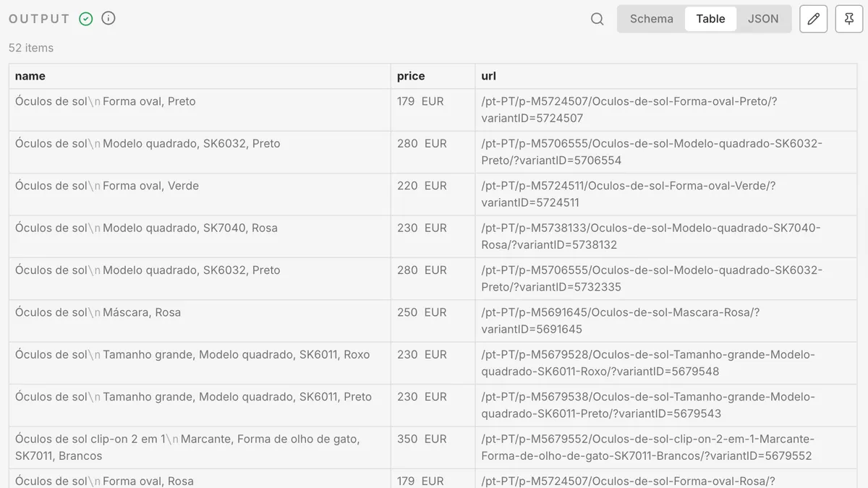The width and height of the screenshot is (868, 488).
Task: Click the pin output data icon
Action: tap(849, 20)
